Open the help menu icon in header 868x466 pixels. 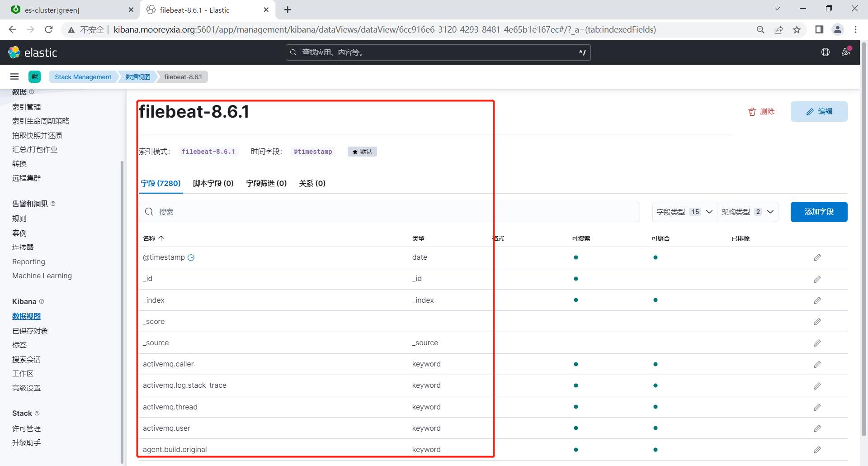click(x=826, y=52)
